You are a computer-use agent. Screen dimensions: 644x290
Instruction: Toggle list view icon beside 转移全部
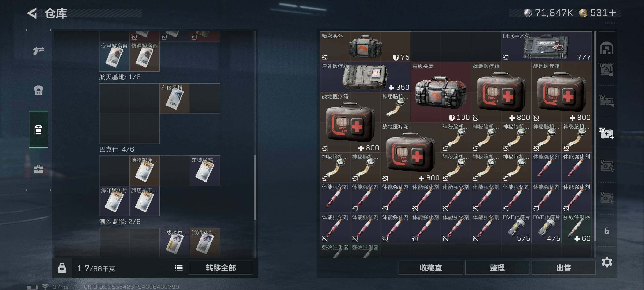(179, 268)
